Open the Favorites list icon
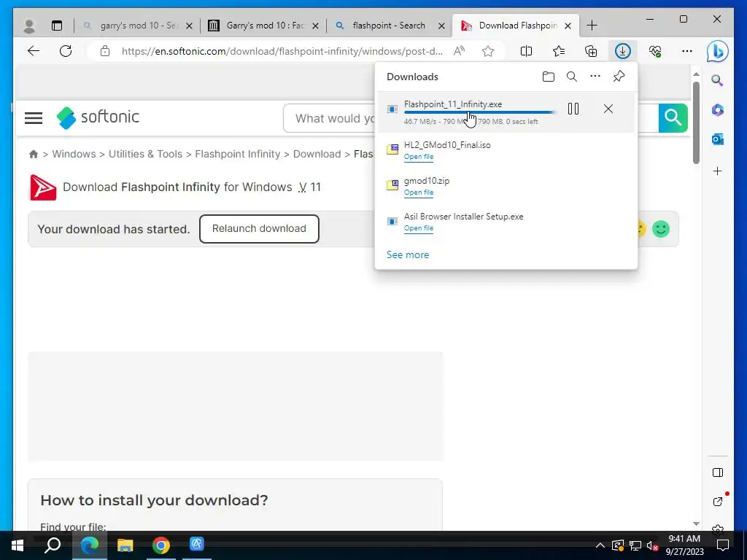The width and height of the screenshot is (747, 560). [x=559, y=51]
